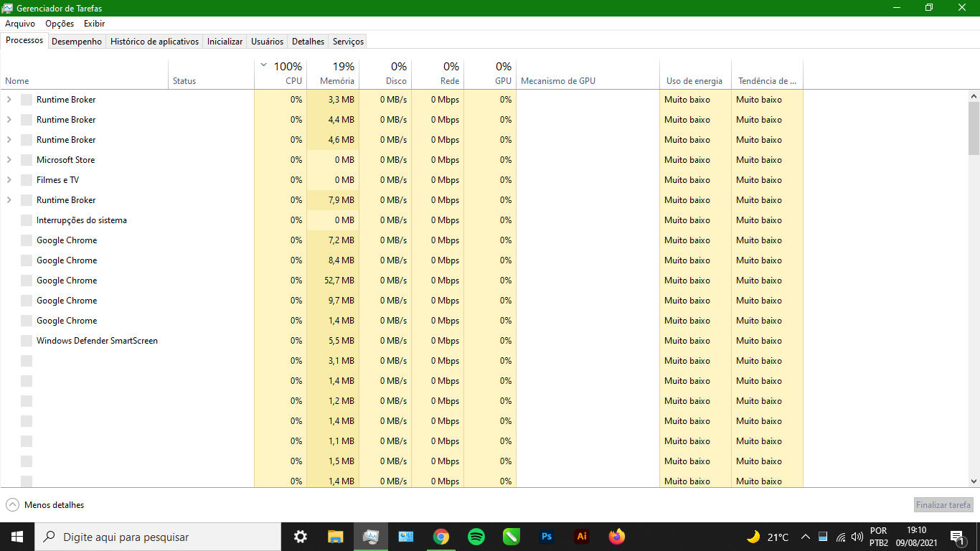Launch Photoshop from the taskbar
The height and width of the screenshot is (551, 980).
[547, 537]
